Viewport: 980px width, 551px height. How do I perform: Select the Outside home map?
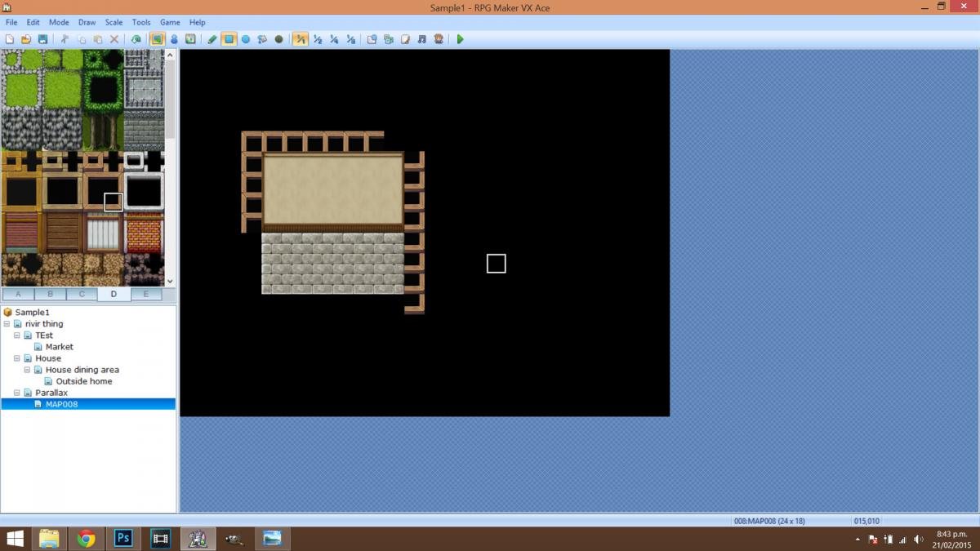point(84,381)
